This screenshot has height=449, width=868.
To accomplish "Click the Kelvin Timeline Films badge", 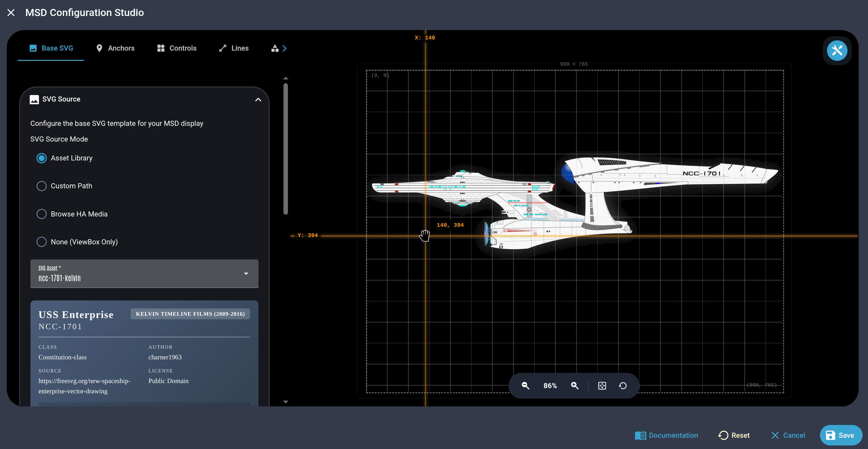I will [190, 314].
